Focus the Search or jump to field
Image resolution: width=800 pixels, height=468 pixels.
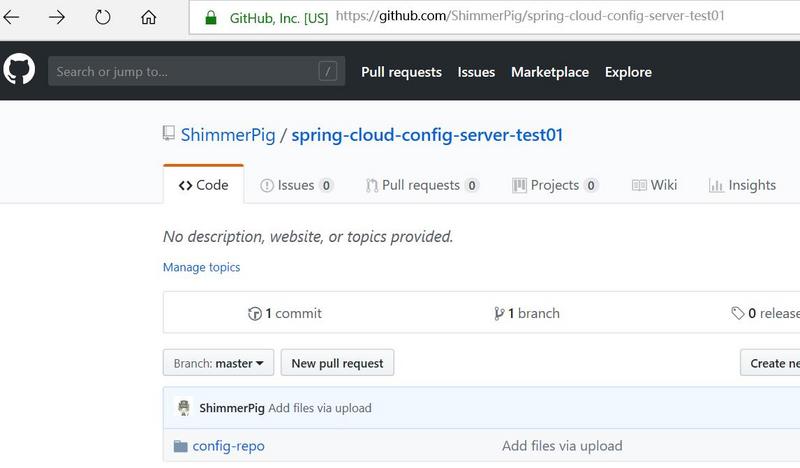click(185, 72)
